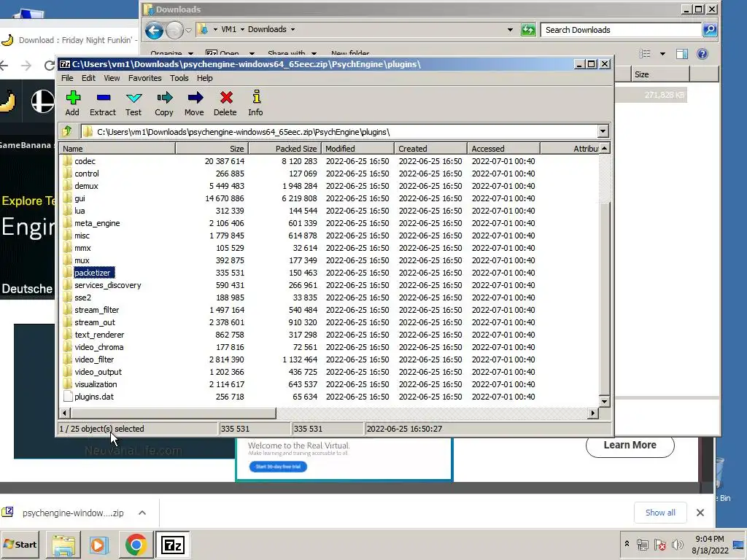Sort by Size column header
Screen dimensions: 747x560
coord(212,149)
